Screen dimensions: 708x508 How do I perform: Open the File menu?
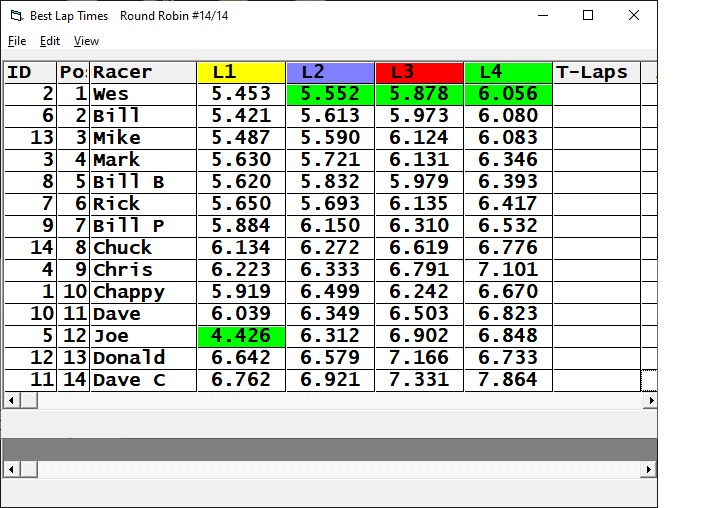[17, 41]
